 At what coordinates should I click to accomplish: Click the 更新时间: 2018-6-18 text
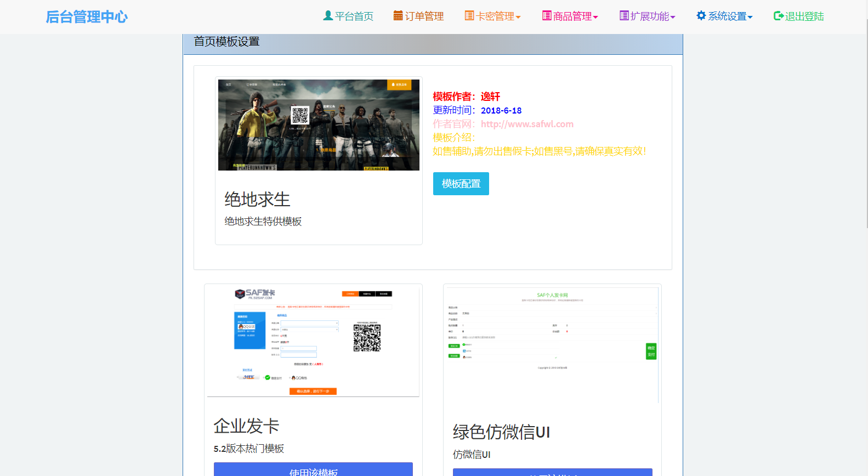[477, 110]
